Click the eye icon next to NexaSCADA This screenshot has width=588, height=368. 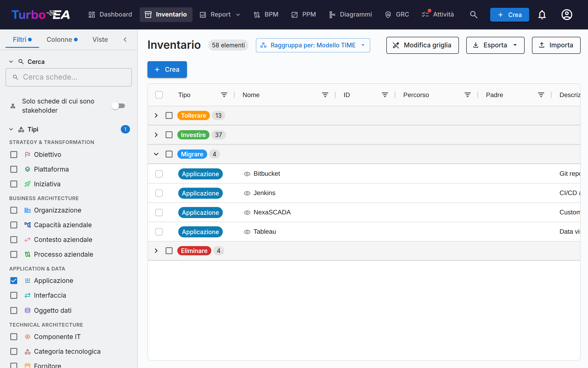point(247,213)
